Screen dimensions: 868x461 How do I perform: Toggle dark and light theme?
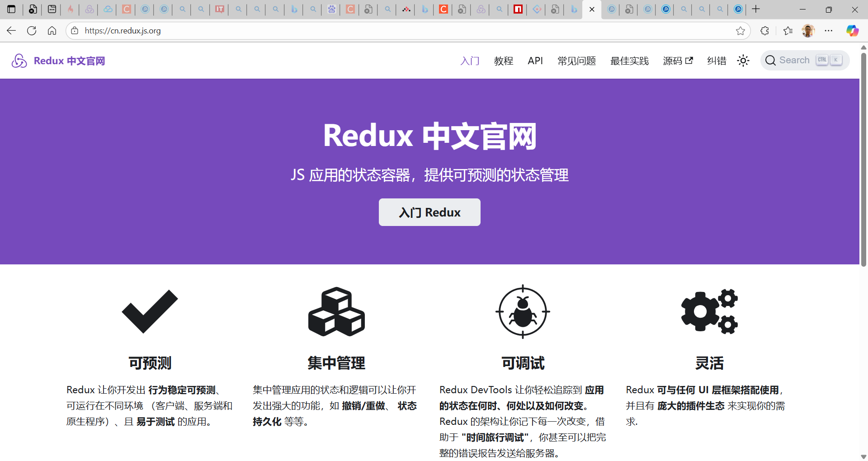[x=743, y=61]
